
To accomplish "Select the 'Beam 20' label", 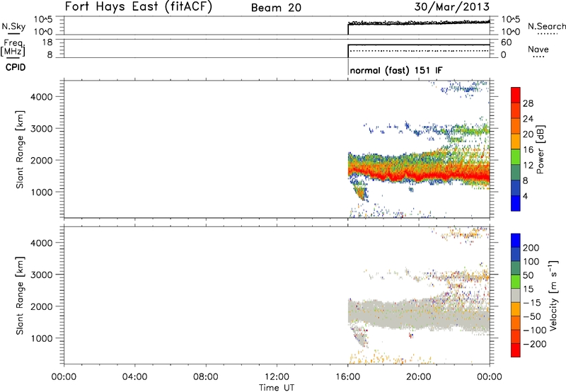I will click(276, 8).
